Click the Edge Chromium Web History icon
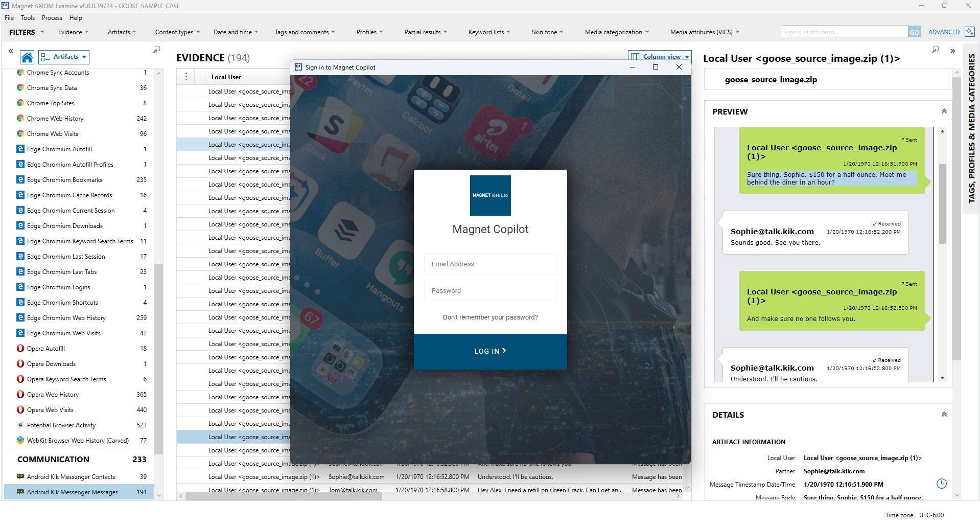The height and width of the screenshot is (526, 980). [x=20, y=318]
